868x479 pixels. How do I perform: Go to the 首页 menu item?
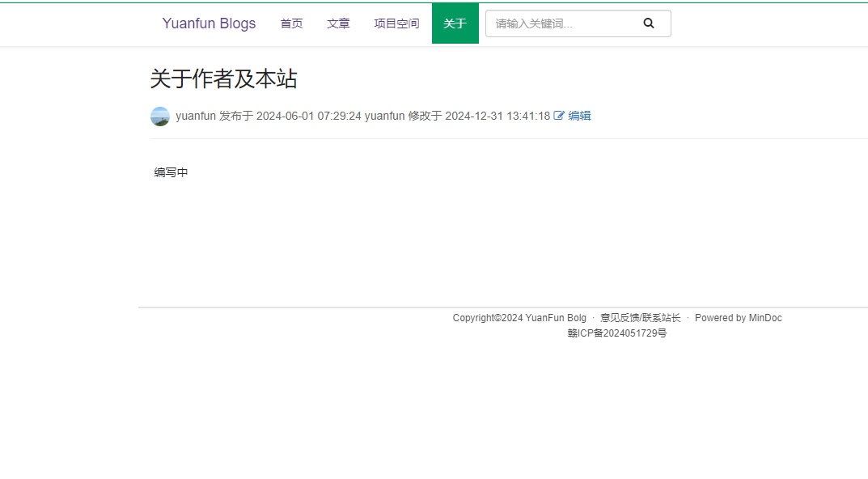click(x=291, y=23)
